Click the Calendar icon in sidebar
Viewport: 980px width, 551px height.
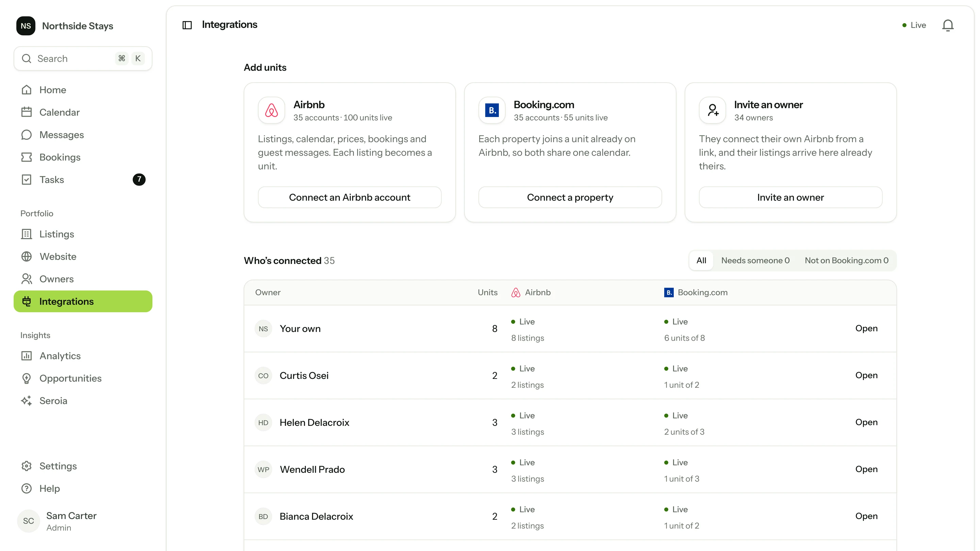[26, 112]
